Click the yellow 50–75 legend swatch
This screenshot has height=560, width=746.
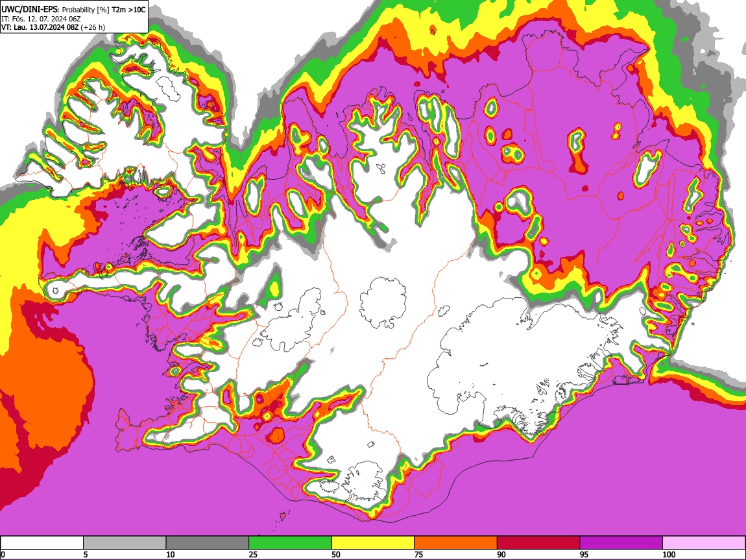(x=373, y=543)
